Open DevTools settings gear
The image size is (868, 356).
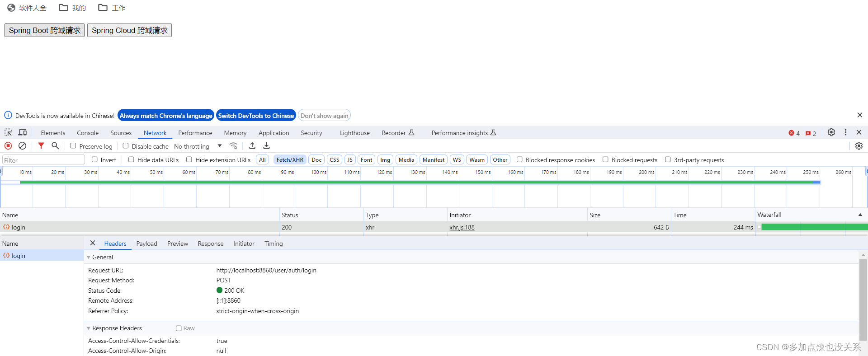point(831,132)
